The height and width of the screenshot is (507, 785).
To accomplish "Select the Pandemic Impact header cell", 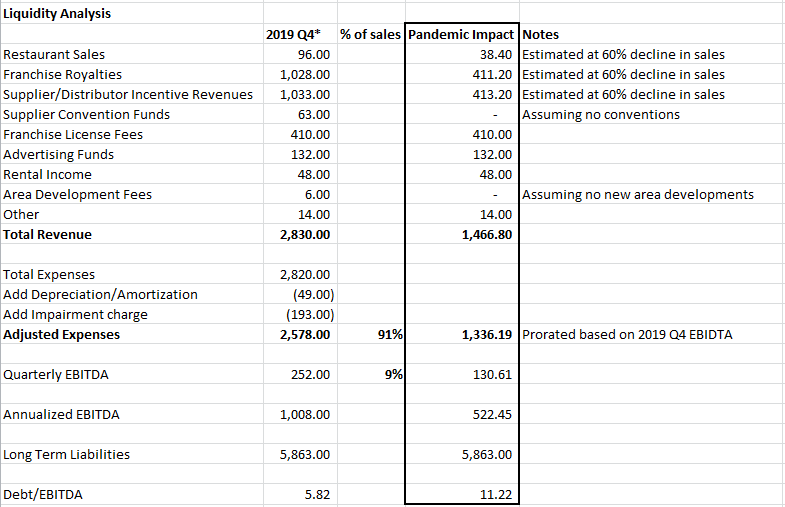I will (462, 34).
